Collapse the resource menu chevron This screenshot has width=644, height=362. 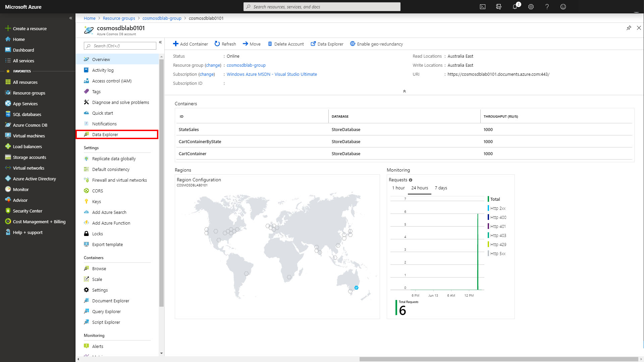[x=160, y=42]
